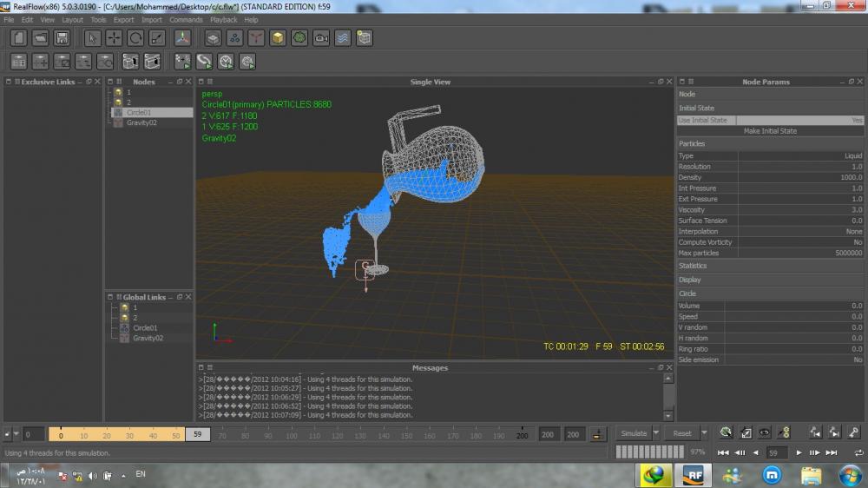868x488 pixels.
Task: Click the green mesh sphere icon
Action: point(299,38)
